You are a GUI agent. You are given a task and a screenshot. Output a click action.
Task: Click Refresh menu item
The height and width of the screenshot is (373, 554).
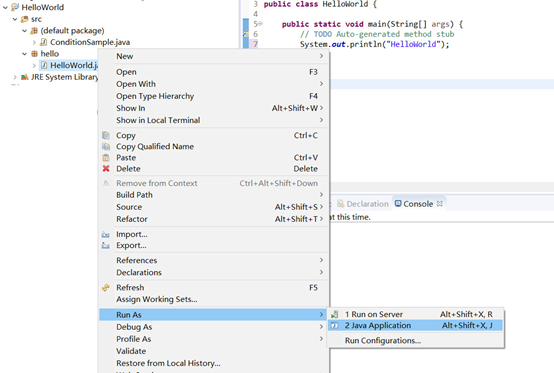[213, 288]
